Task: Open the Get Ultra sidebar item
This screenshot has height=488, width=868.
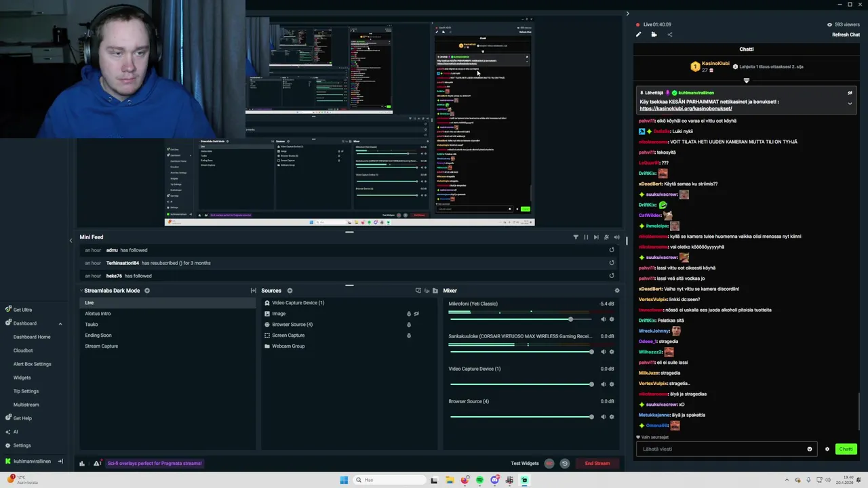Action: pos(18,310)
